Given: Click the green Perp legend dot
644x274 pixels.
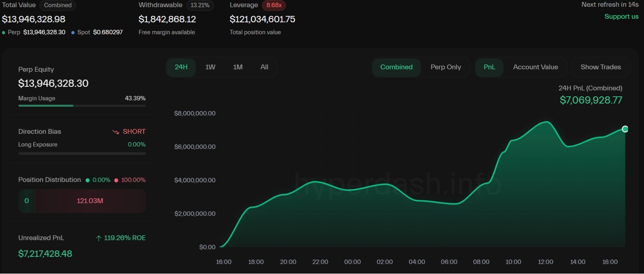Looking at the screenshot, I should click(4, 33).
